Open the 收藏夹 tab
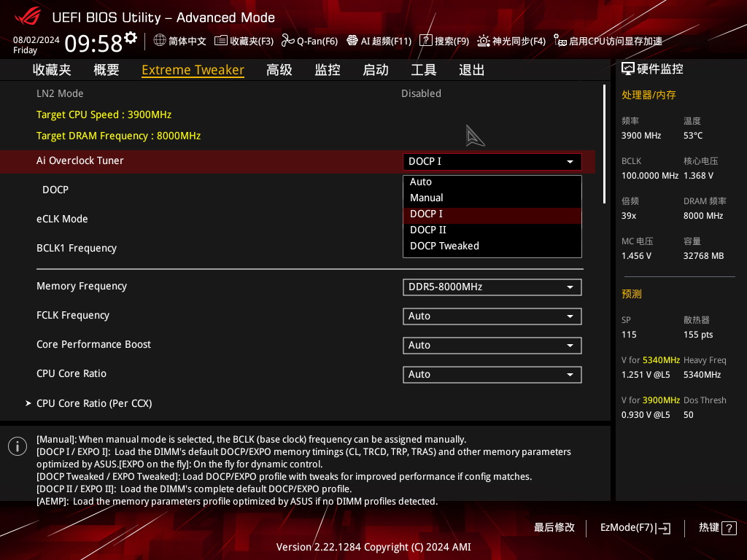 [52, 70]
